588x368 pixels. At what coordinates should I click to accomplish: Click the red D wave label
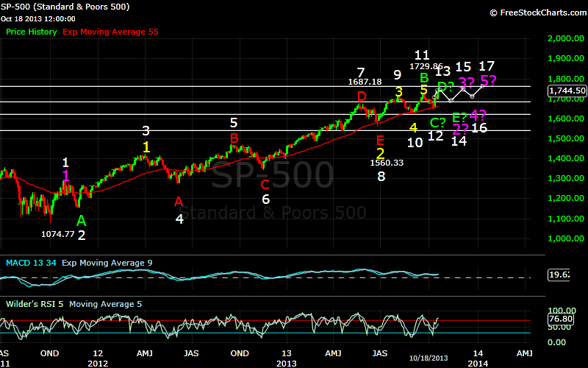(362, 96)
